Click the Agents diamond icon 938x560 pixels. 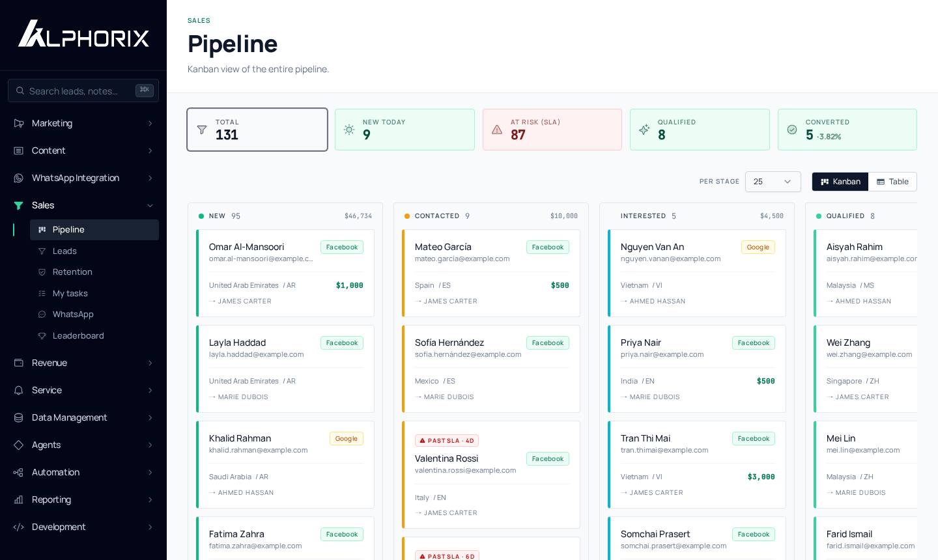pos(19,445)
